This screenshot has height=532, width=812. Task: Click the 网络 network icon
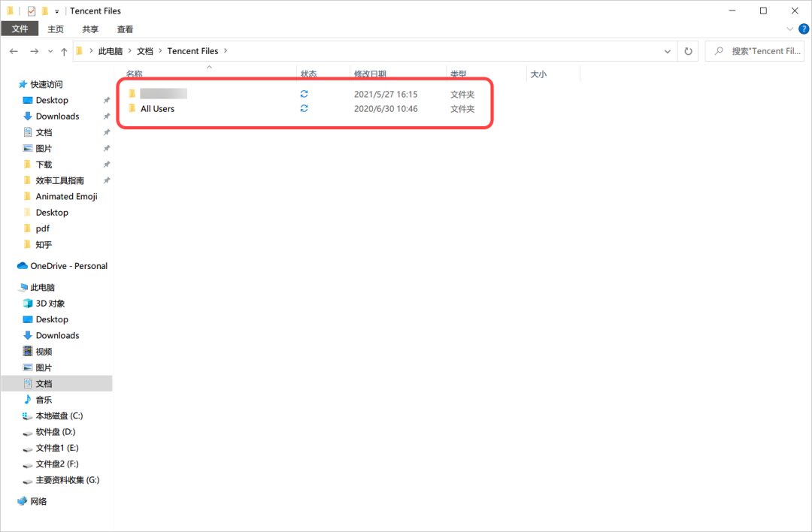pyautogui.click(x=23, y=501)
